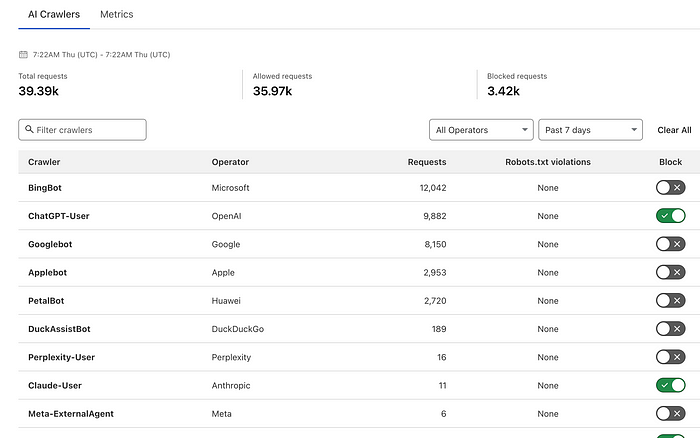Click the 8,150 requests value
Screen dimensions: 700x438
(x=435, y=244)
